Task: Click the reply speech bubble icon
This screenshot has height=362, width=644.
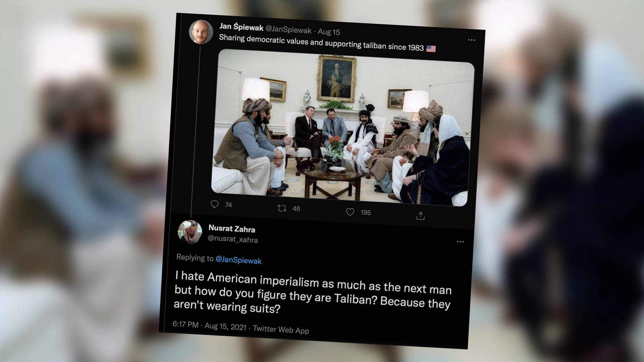Action: pos(215,204)
